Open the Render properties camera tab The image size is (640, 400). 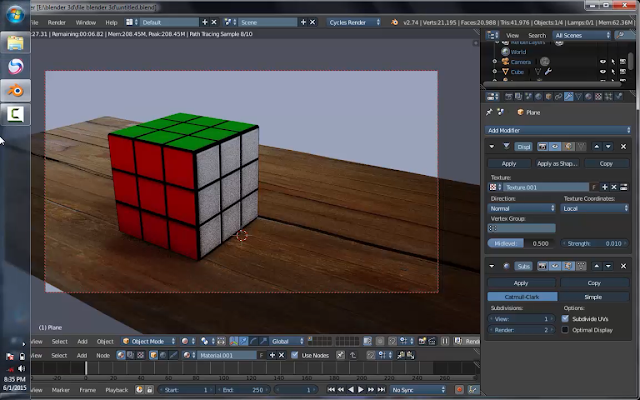[509, 97]
